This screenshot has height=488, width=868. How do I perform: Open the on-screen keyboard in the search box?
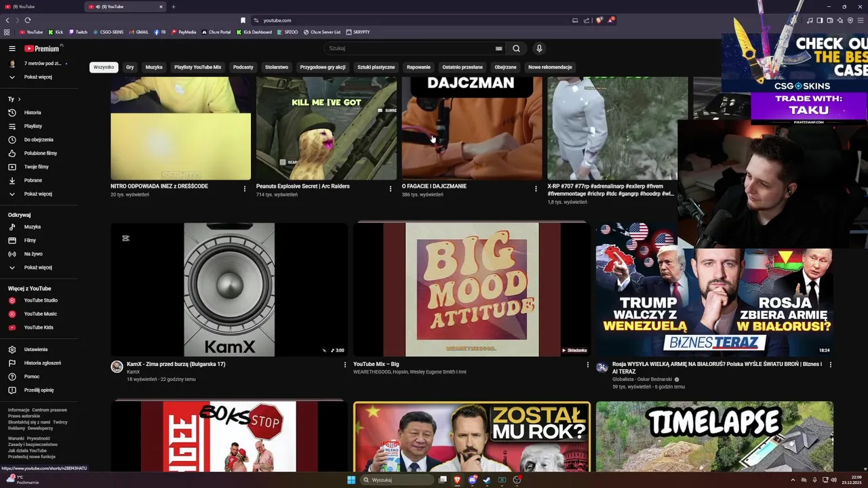coord(498,48)
